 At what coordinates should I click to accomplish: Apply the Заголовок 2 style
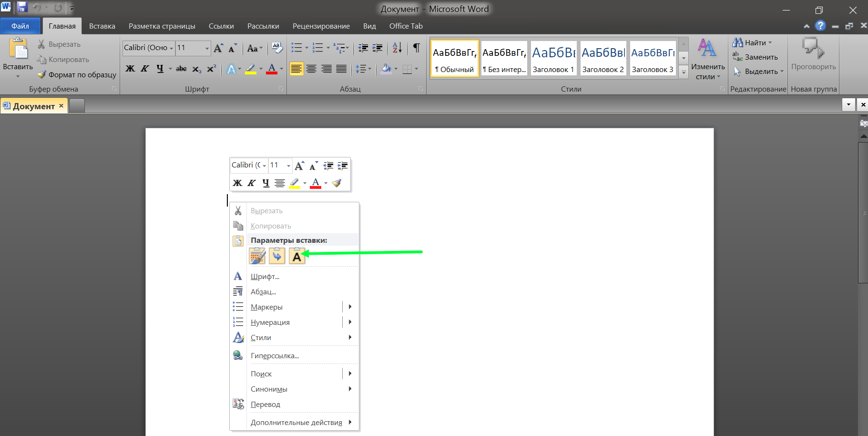(603, 58)
